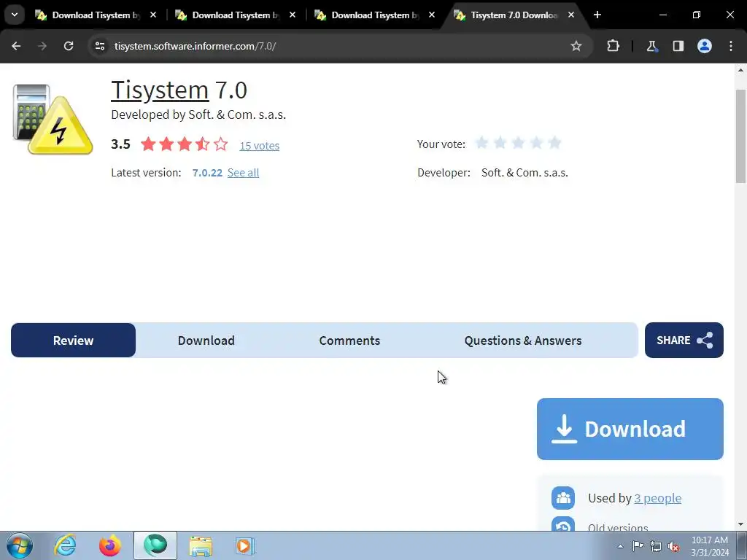The height and width of the screenshot is (560, 747).
Task: Click the 7.0.22 latest version number
Action: (207, 172)
